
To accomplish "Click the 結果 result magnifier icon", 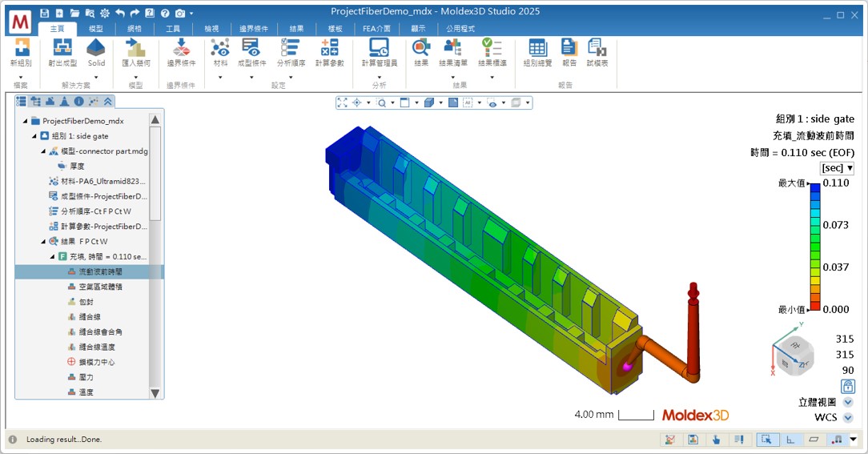I will point(421,53).
